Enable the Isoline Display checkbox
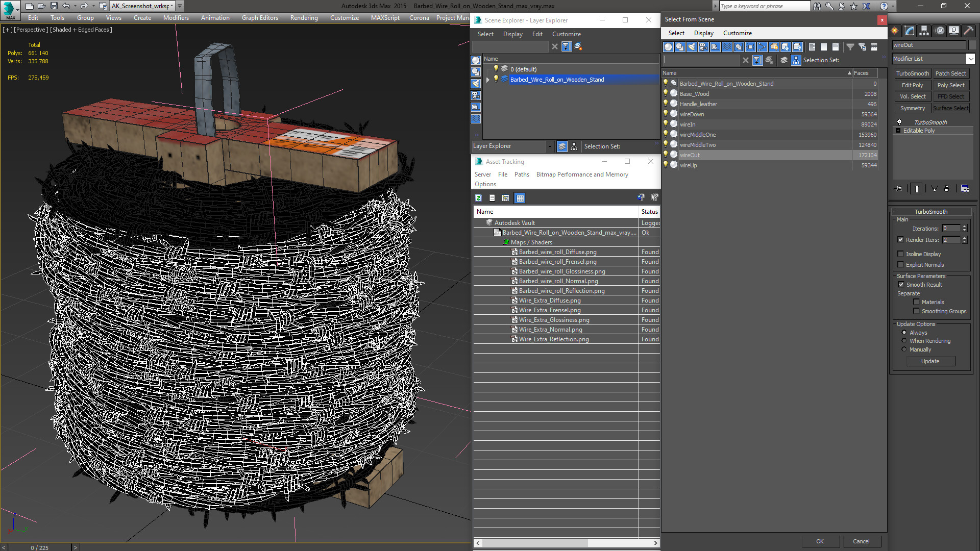Screen dimensions: 980x551 901,254
